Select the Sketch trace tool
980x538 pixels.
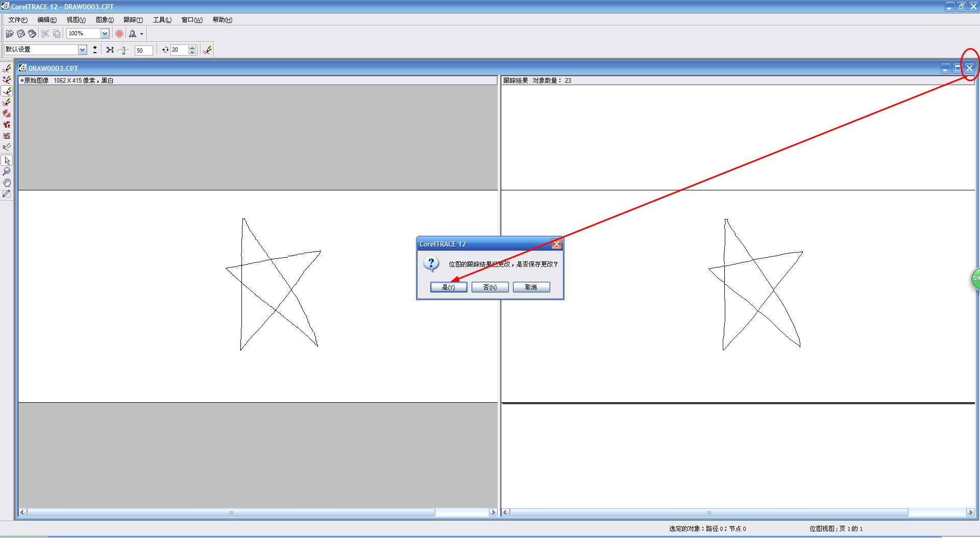click(x=7, y=103)
